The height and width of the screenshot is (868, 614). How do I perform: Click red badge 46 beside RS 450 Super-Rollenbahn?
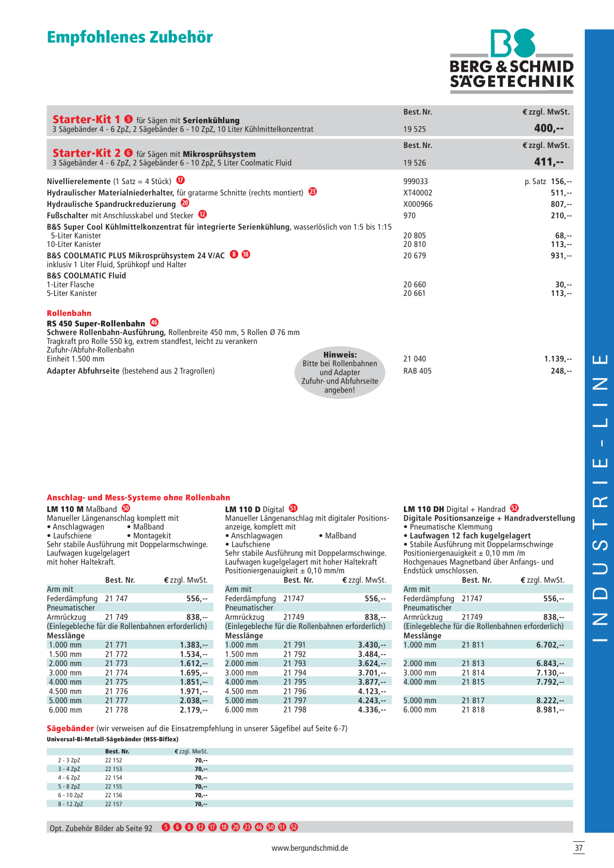(x=154, y=322)
